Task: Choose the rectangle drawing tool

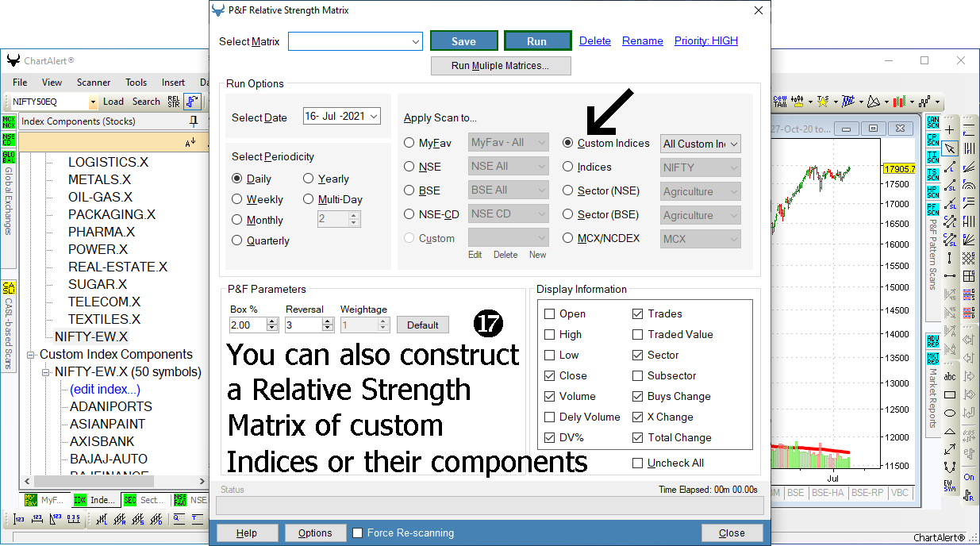Action: (950, 395)
